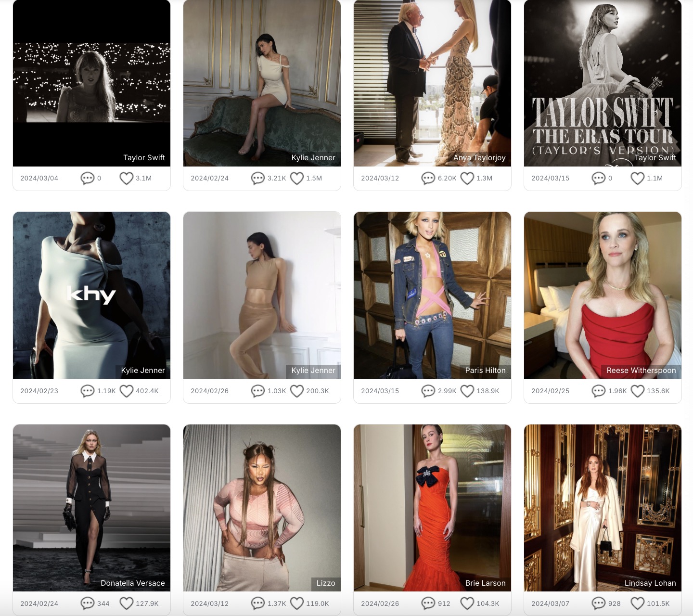Click the Reese Witherspoon name label

point(641,371)
